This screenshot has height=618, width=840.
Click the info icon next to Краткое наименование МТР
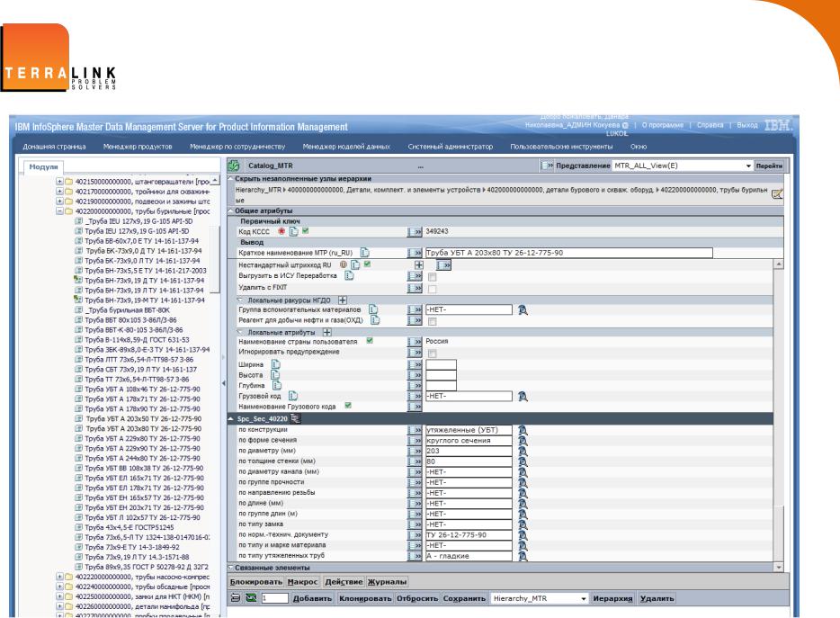365,253
